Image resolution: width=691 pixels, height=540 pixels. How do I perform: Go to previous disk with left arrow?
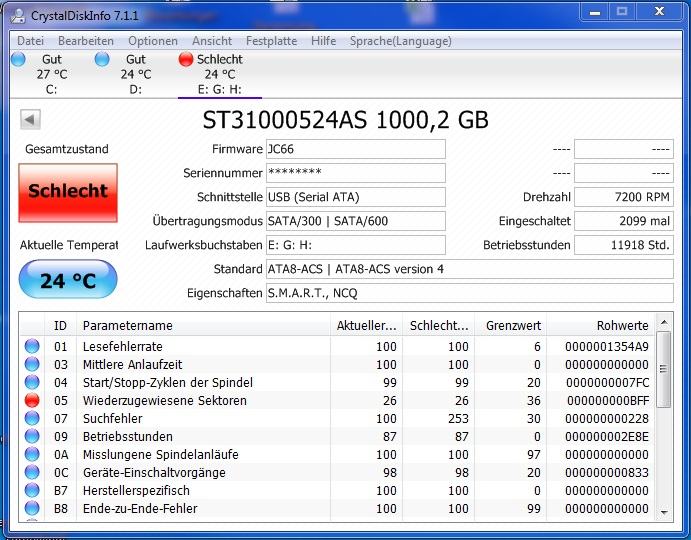[x=30, y=119]
